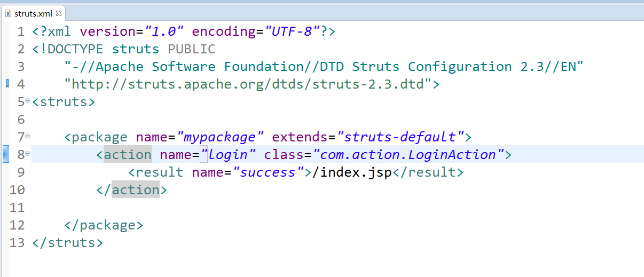
Task: Collapse the <package> element fold on line 7
Action: click(x=28, y=136)
